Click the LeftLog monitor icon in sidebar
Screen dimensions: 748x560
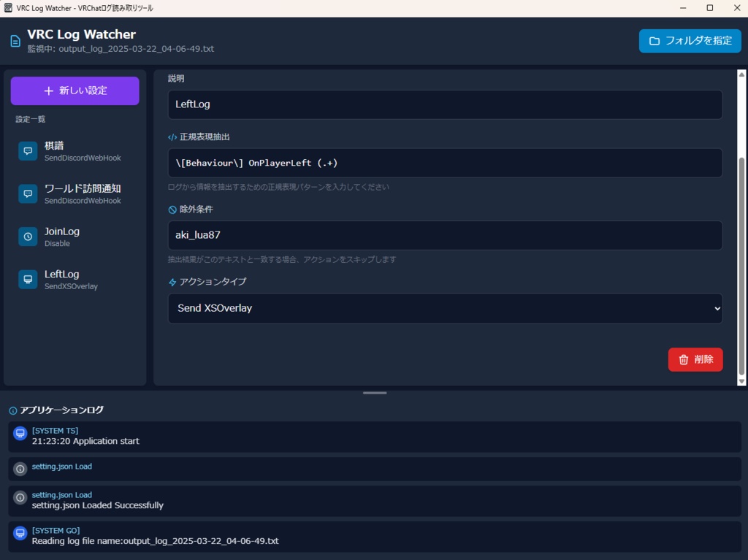(x=28, y=279)
